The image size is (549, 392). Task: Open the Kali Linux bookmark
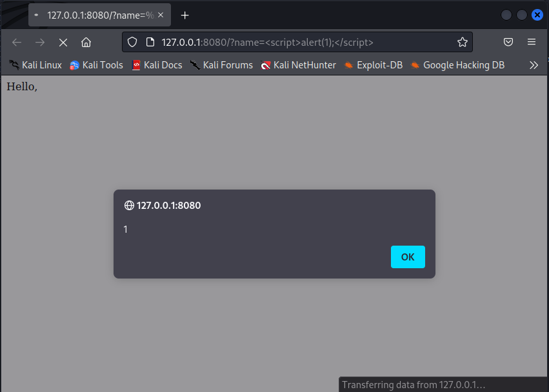point(35,65)
